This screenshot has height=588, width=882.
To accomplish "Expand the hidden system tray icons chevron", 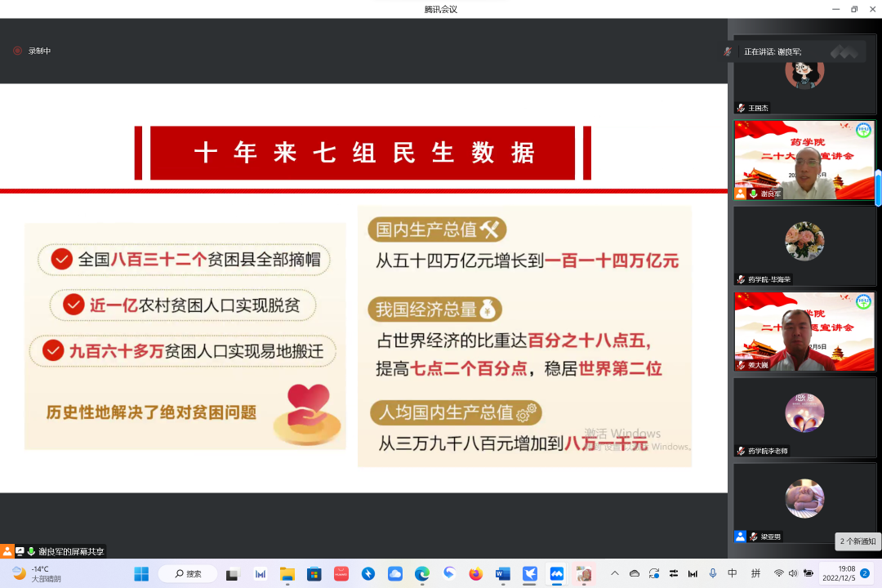I will [x=615, y=573].
